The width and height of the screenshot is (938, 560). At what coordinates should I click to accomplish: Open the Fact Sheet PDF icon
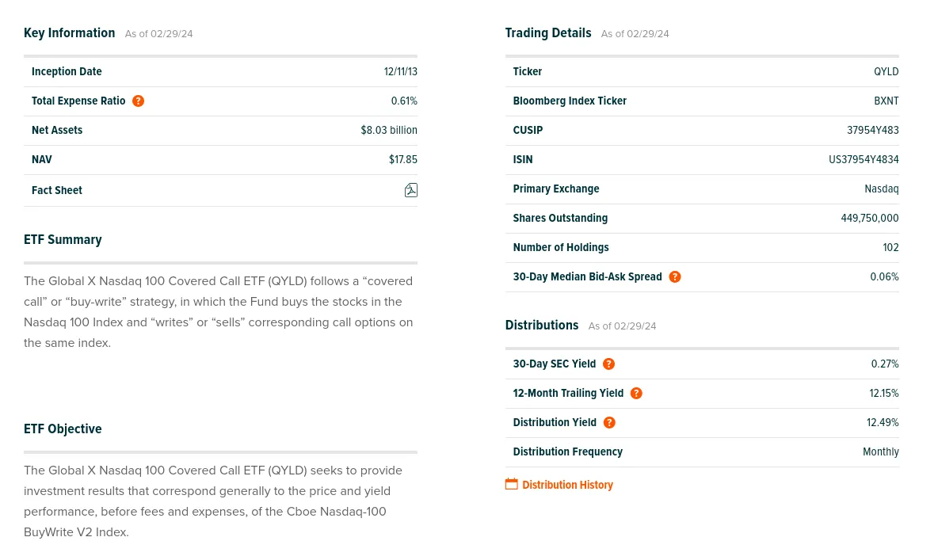[x=411, y=190]
